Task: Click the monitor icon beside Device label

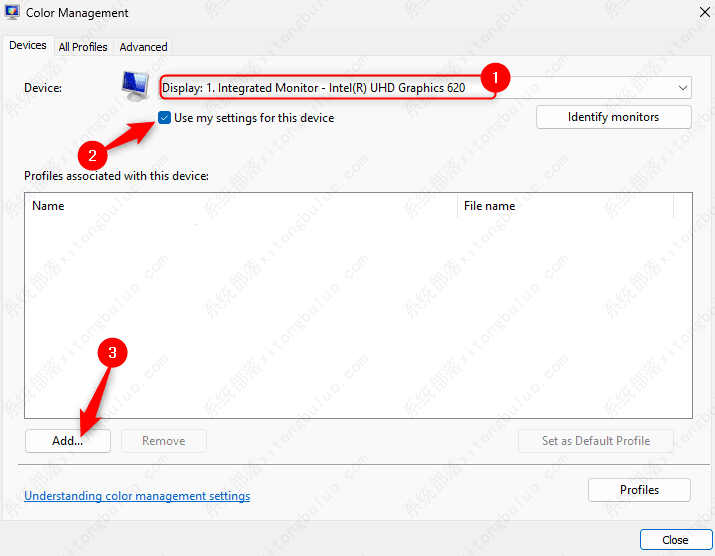Action: [x=133, y=87]
